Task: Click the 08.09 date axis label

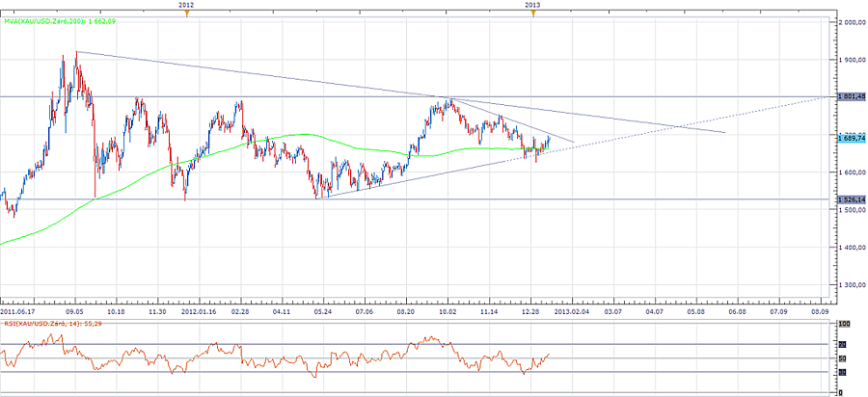Action: (x=820, y=311)
